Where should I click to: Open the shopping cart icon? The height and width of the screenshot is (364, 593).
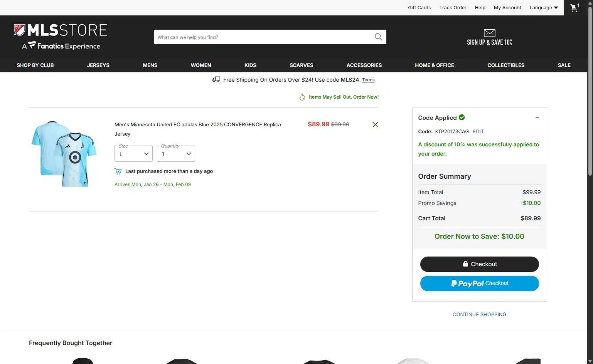[575, 7]
